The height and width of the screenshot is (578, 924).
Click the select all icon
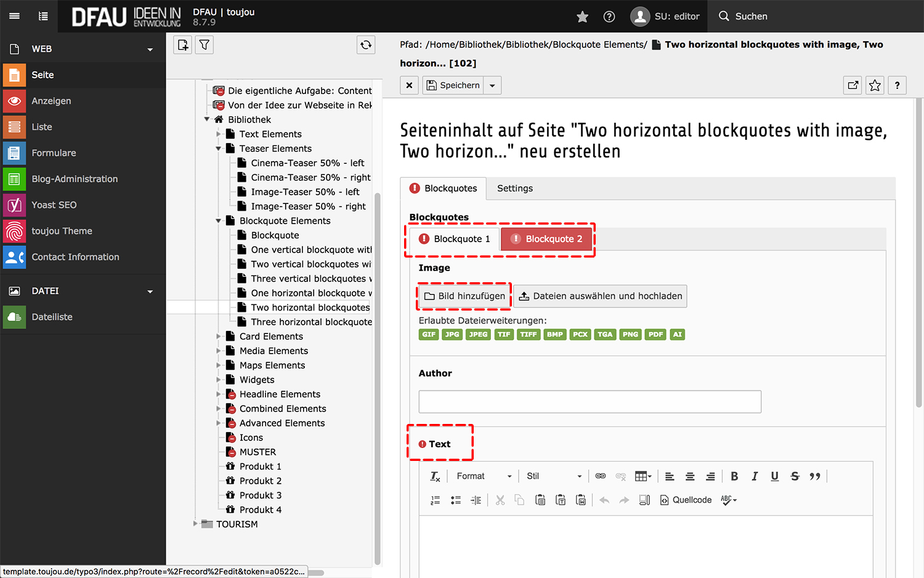pos(644,500)
